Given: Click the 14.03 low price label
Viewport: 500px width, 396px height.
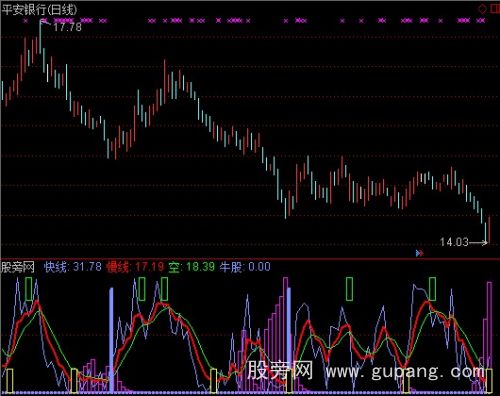Looking at the screenshot, I should click(454, 242).
